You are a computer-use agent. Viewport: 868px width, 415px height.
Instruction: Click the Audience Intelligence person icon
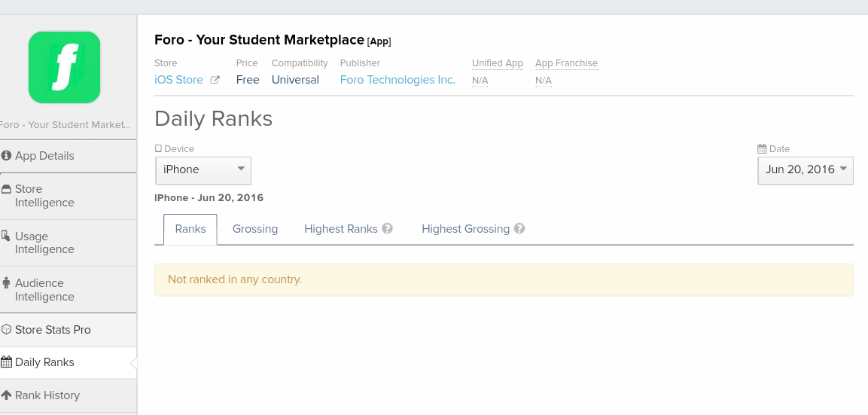(7, 283)
